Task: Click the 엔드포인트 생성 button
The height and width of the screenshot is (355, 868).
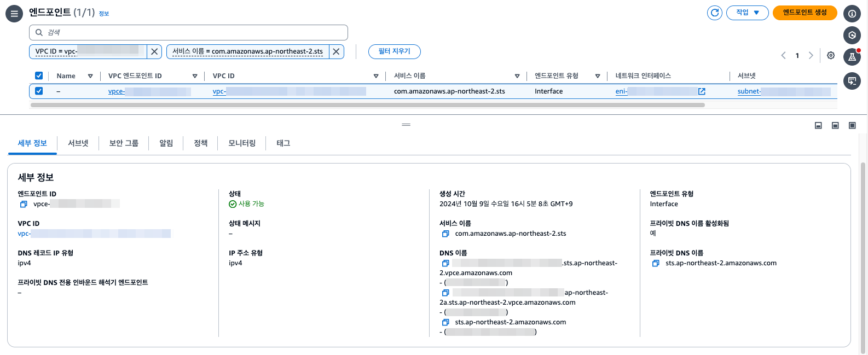Action: [805, 13]
